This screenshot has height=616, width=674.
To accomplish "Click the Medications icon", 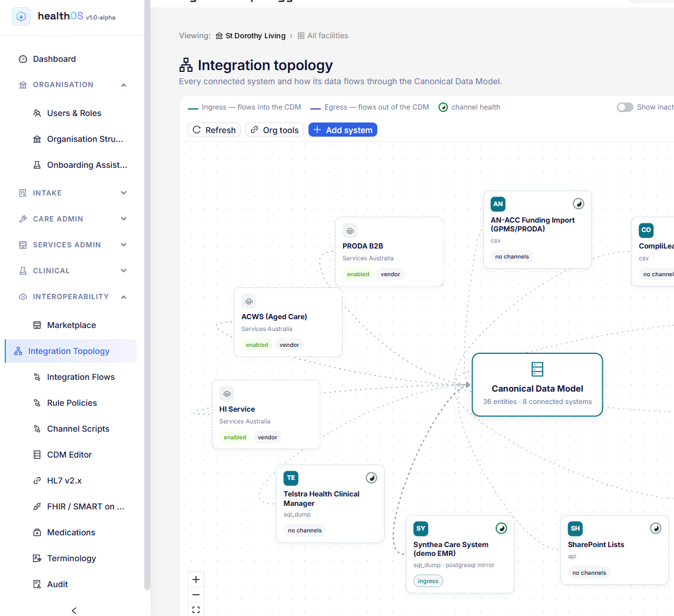I will (37, 532).
